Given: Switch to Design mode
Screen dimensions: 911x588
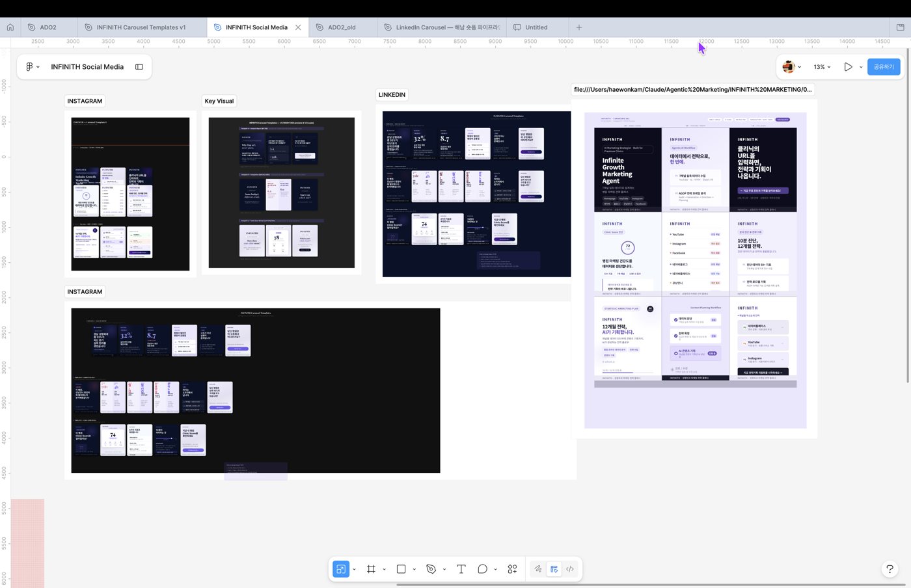Looking at the screenshot, I should (x=554, y=569).
